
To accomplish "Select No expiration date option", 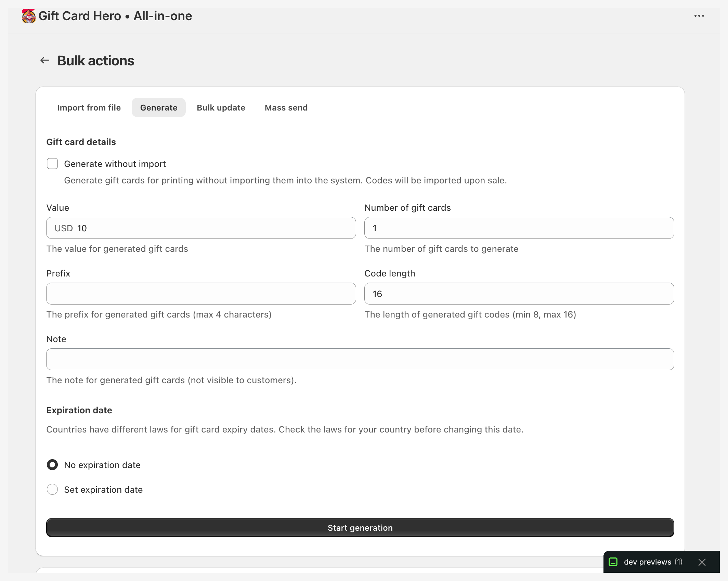I will [x=52, y=465].
